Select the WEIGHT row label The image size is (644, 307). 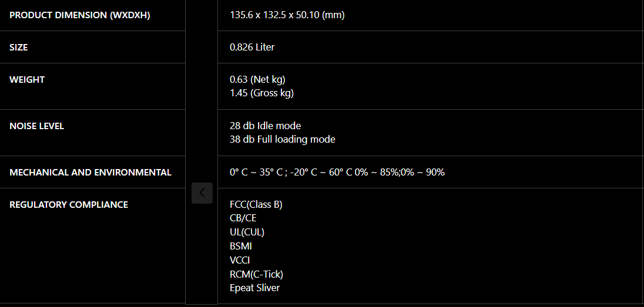27,80
